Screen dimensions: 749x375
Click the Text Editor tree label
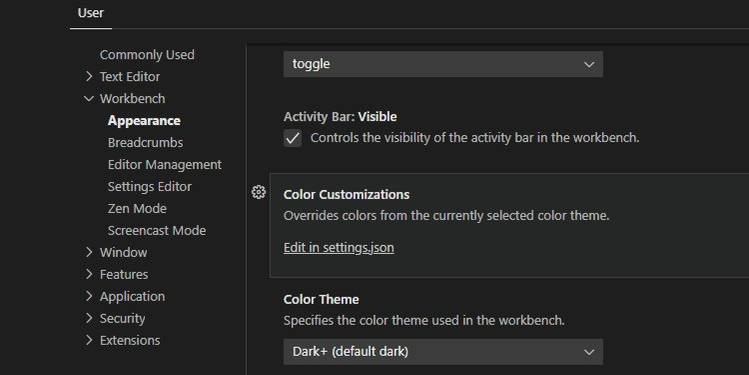click(x=130, y=76)
